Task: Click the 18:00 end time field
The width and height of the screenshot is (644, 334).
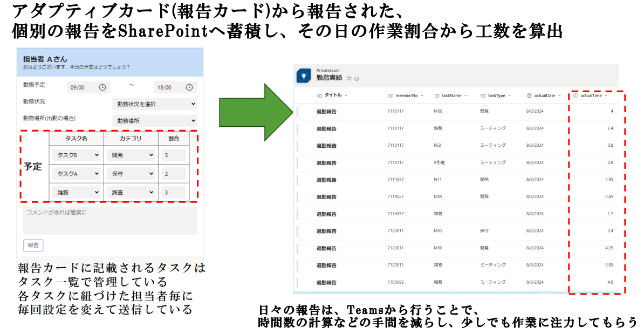Action: (x=175, y=87)
